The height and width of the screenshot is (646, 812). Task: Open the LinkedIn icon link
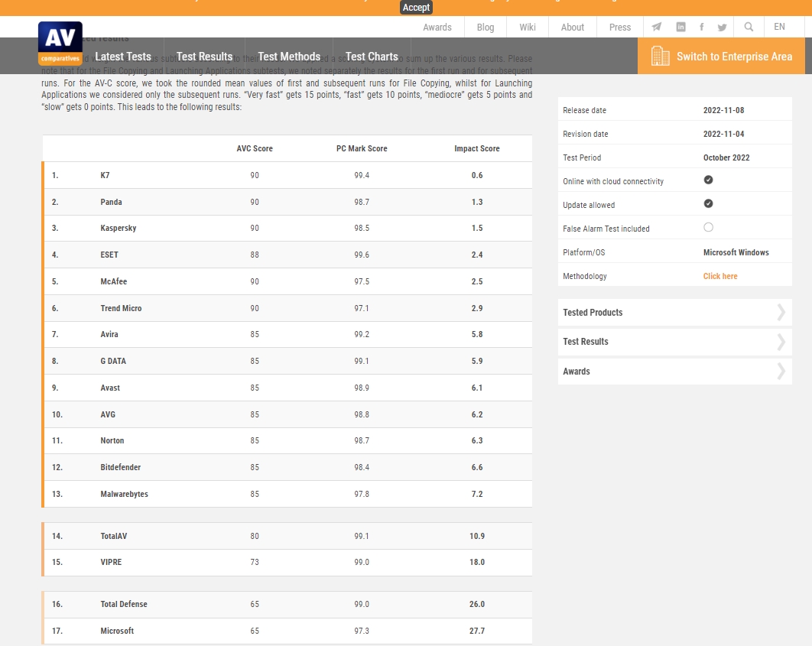(680, 27)
